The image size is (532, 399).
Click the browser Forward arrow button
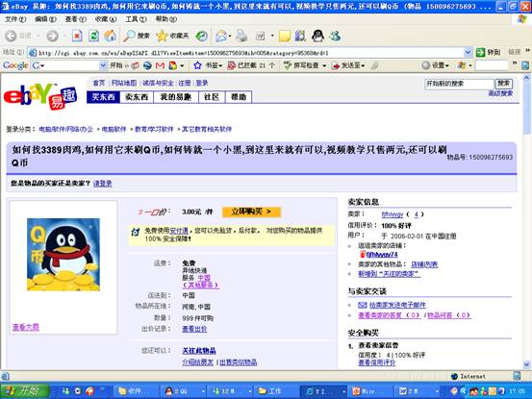52,36
